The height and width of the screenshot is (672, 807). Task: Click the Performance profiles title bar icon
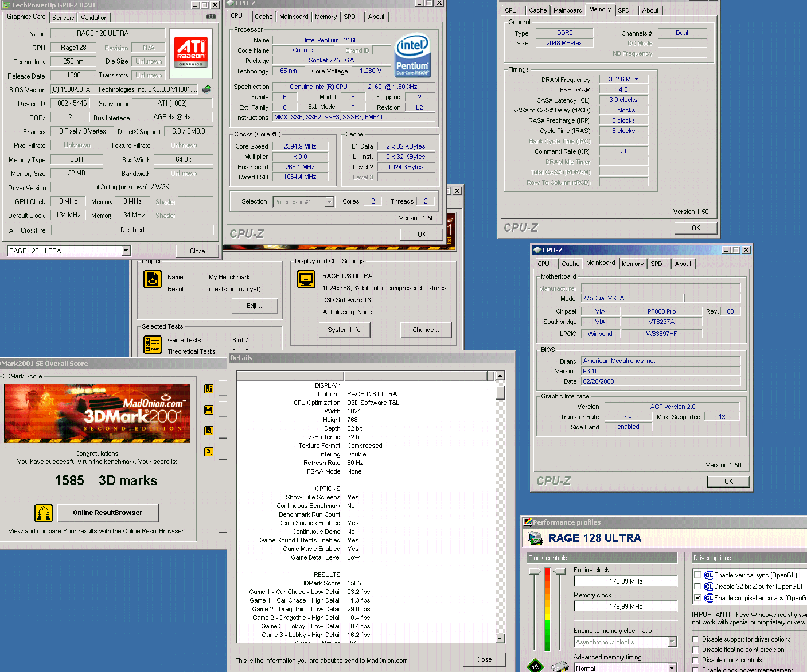pyautogui.click(x=528, y=522)
